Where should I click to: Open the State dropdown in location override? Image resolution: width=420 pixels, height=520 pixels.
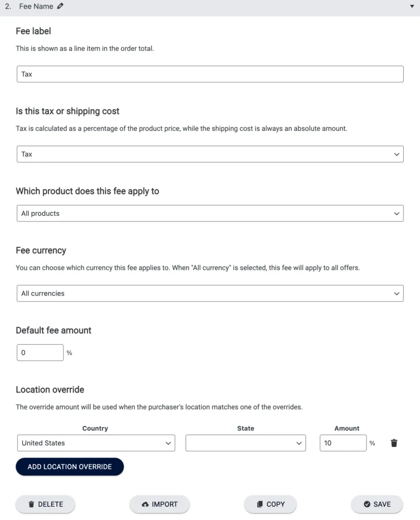click(x=246, y=443)
